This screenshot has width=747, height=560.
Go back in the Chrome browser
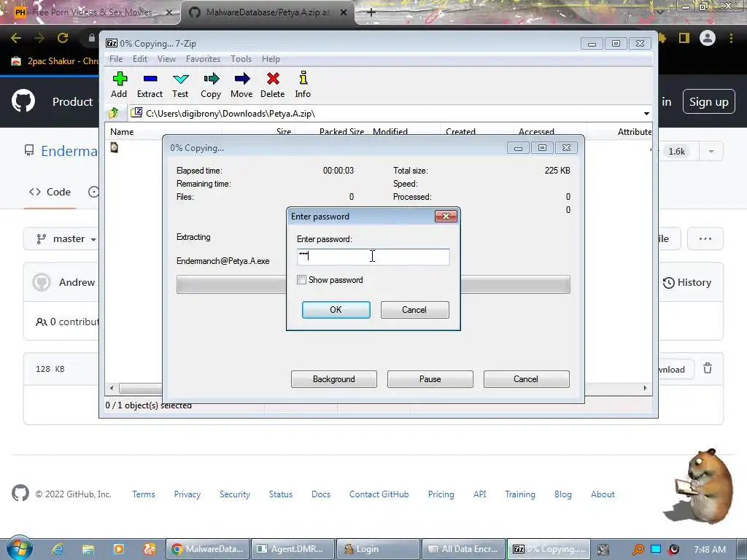[x=16, y=38]
